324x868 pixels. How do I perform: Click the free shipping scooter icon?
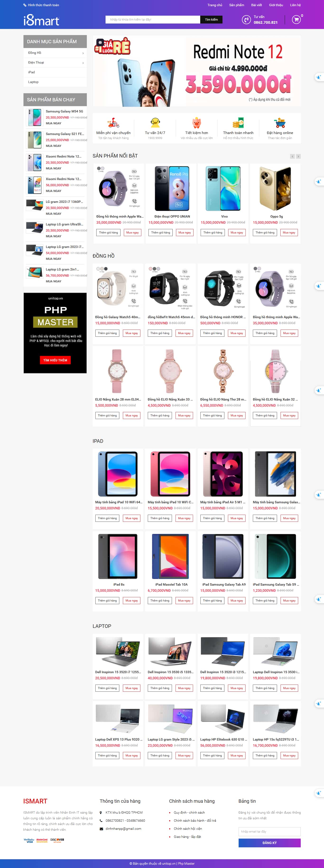(113, 123)
